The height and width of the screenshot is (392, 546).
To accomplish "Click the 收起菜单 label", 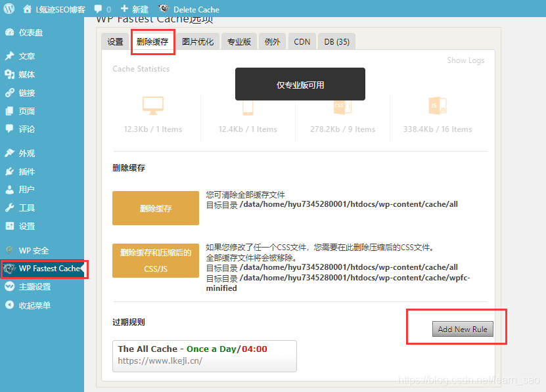I will [x=35, y=305].
